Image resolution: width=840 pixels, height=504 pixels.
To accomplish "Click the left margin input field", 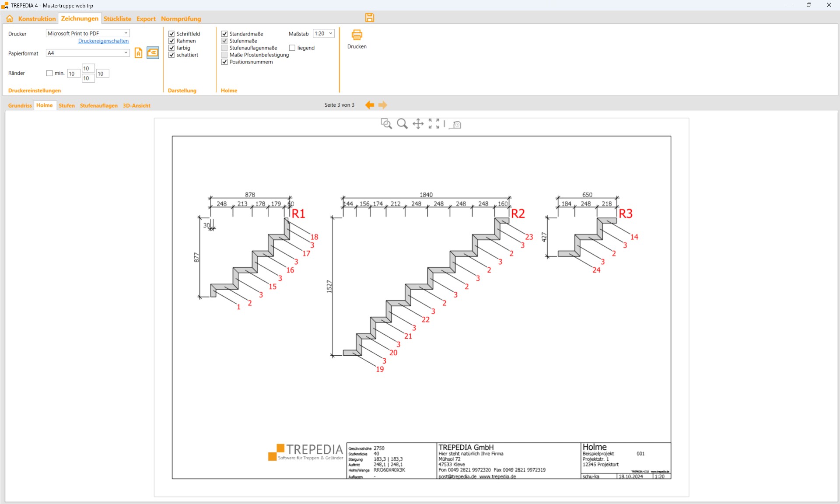I will click(x=73, y=73).
